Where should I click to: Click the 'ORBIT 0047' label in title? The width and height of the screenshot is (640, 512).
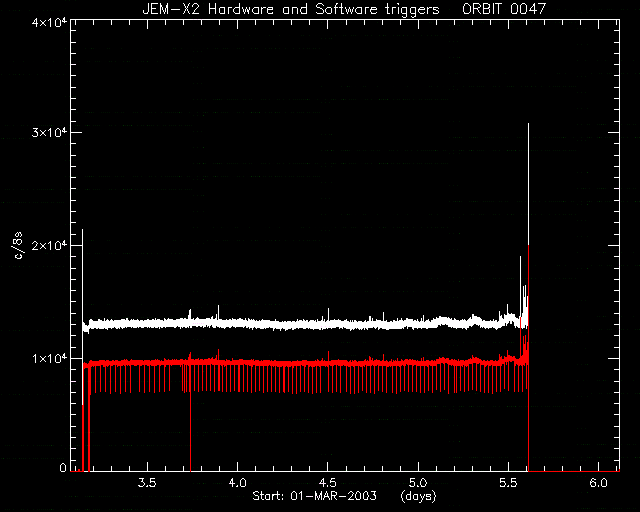coord(504,9)
